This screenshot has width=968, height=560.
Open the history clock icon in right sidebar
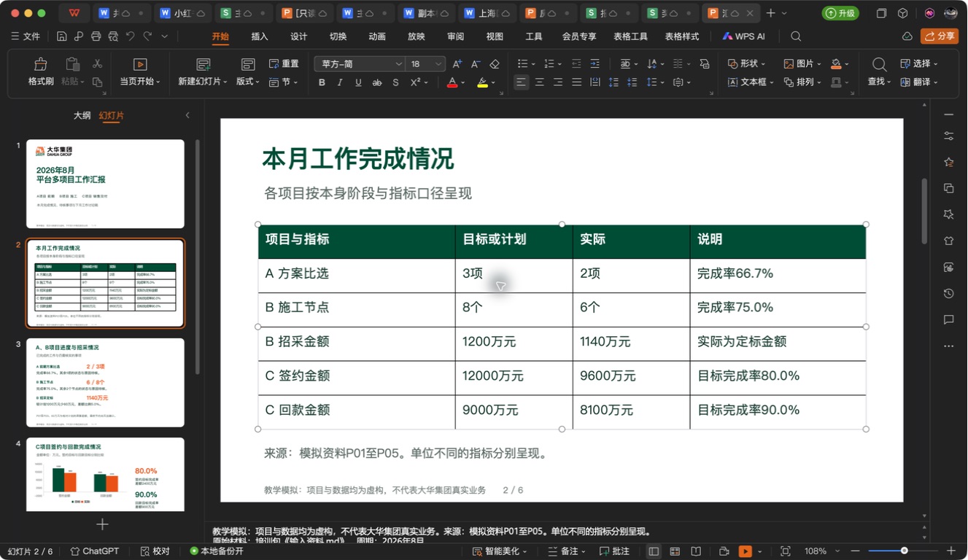tap(948, 294)
